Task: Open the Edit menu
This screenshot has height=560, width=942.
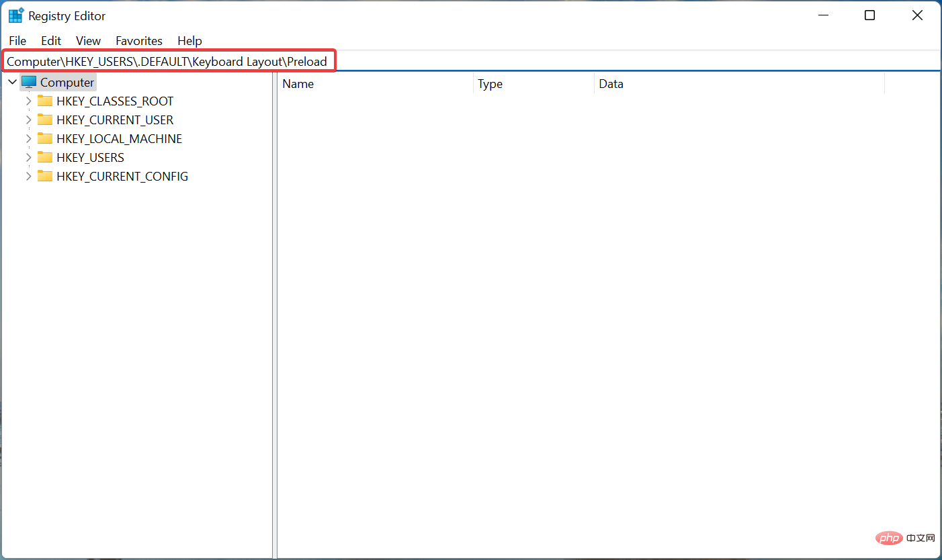Action: pos(51,41)
